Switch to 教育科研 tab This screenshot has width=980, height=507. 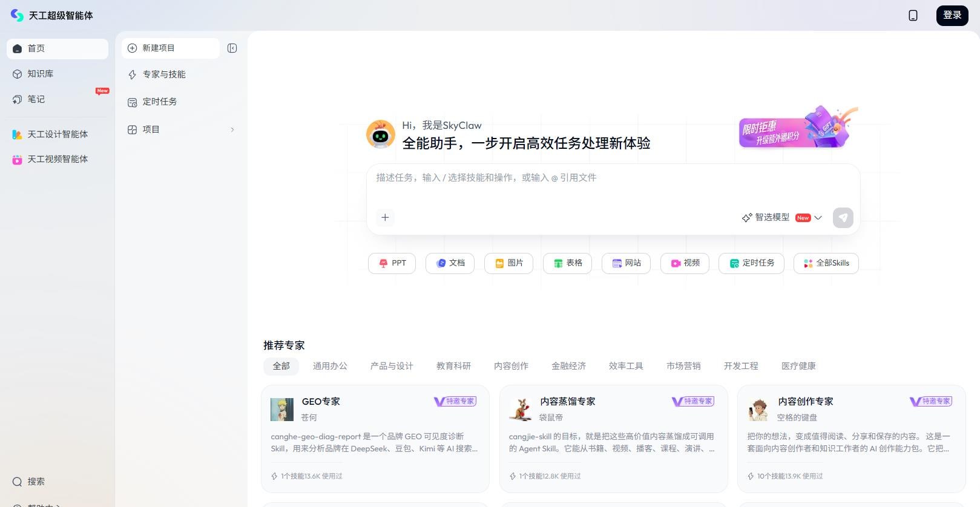point(453,366)
